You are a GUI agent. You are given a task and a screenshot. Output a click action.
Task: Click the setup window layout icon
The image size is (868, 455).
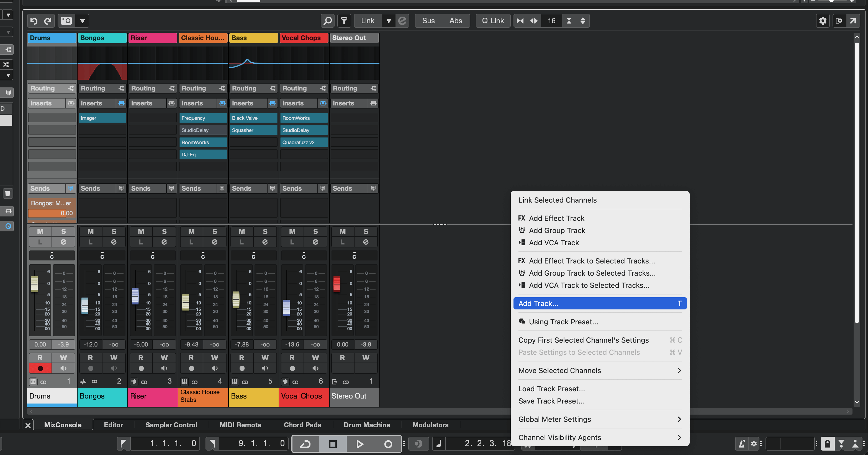pos(839,21)
